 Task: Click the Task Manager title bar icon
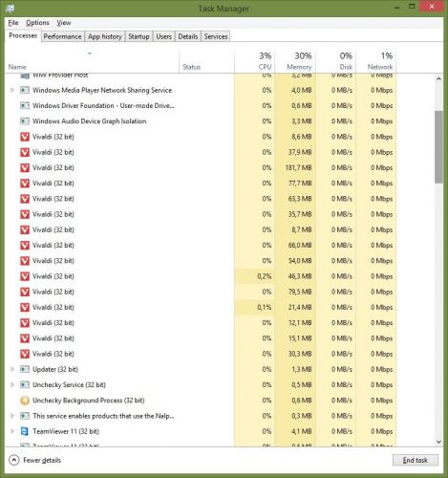coord(11,8)
